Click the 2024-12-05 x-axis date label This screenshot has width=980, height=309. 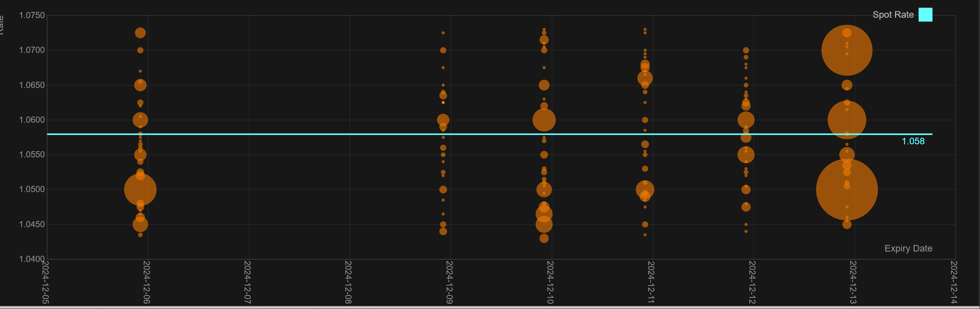[x=46, y=282]
